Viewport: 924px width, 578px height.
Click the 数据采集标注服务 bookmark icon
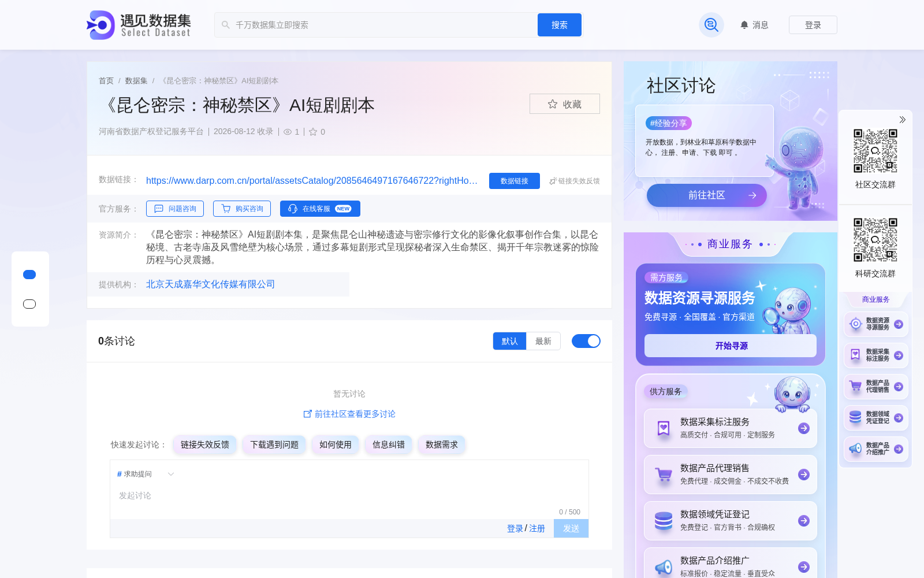(x=664, y=428)
